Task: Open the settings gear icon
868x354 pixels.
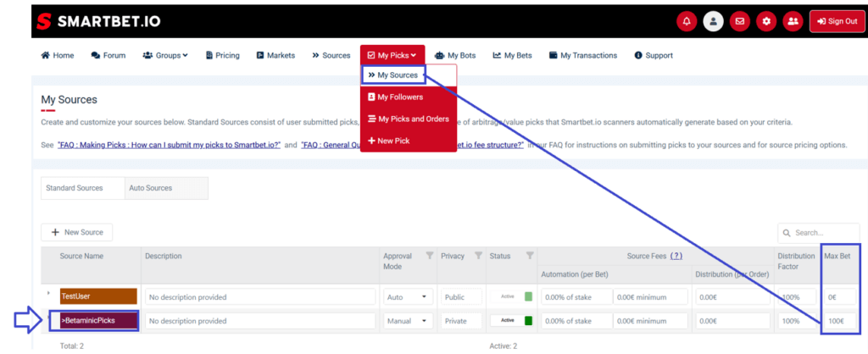Action: click(766, 21)
